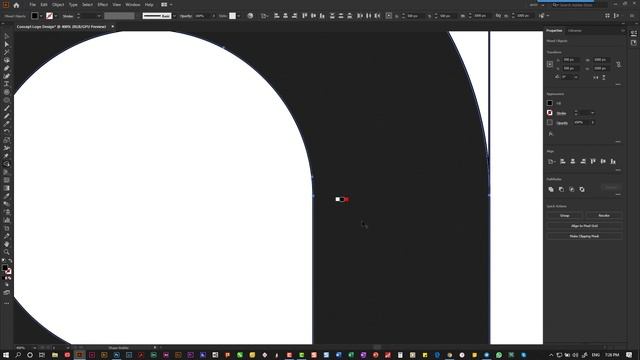Click the Stroke swatch in Properties Appearance
The image size is (640, 360).
tap(550, 113)
